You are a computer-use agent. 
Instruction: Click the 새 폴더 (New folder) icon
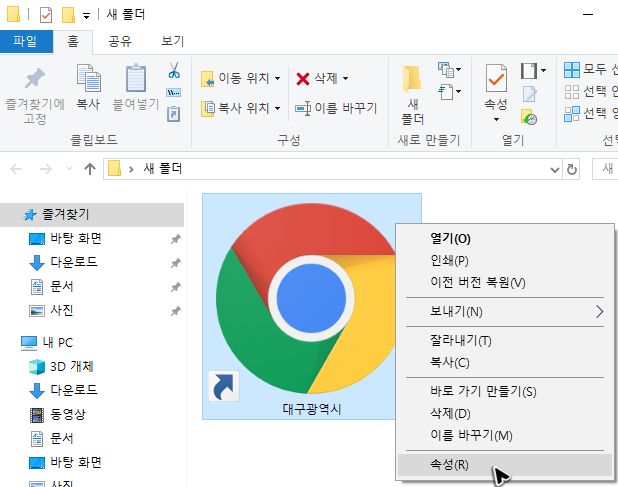click(x=412, y=80)
